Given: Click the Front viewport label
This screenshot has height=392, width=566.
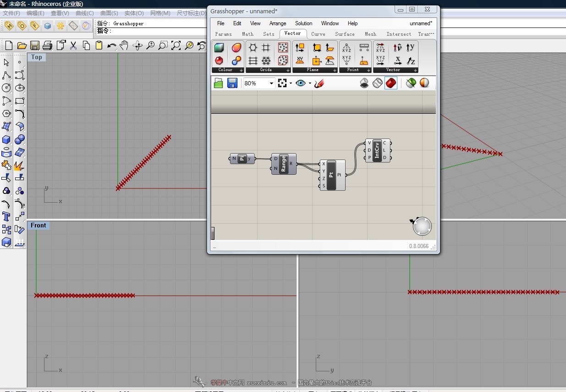Looking at the screenshot, I should pyautogui.click(x=38, y=225).
